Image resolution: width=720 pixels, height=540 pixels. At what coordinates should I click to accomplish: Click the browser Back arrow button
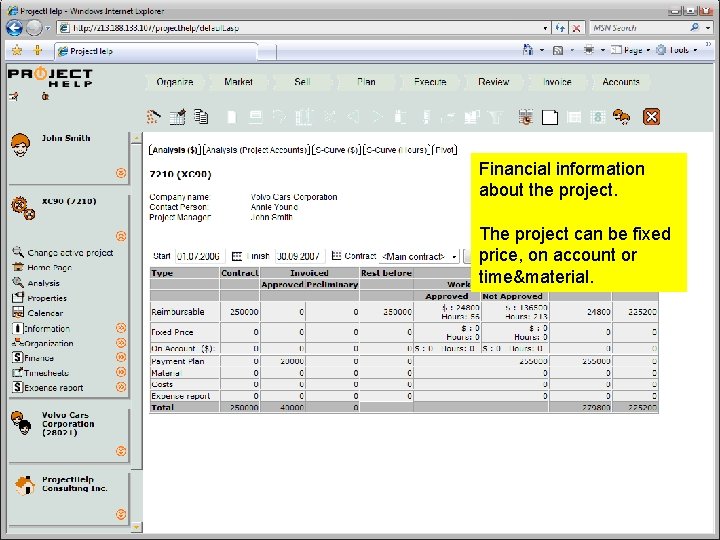14,28
